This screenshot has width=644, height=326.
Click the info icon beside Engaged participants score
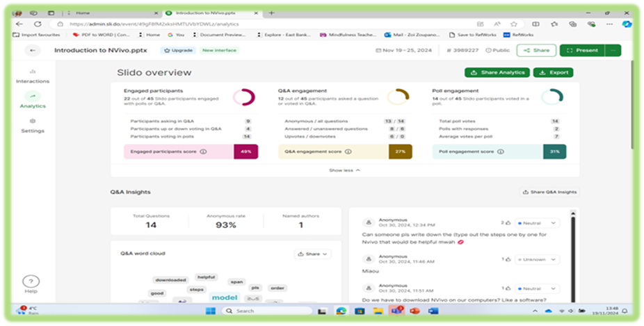tap(203, 152)
